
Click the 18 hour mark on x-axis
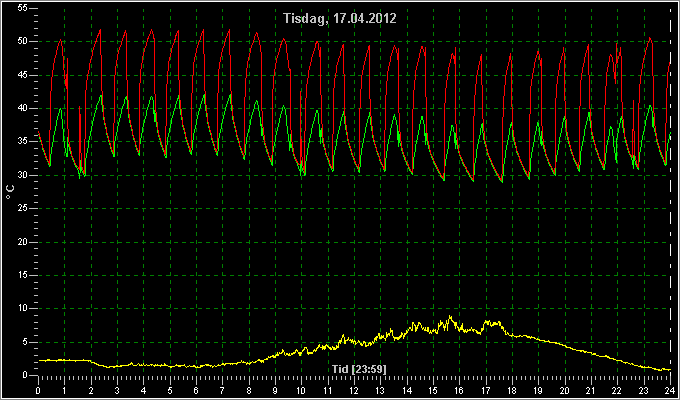(x=512, y=390)
